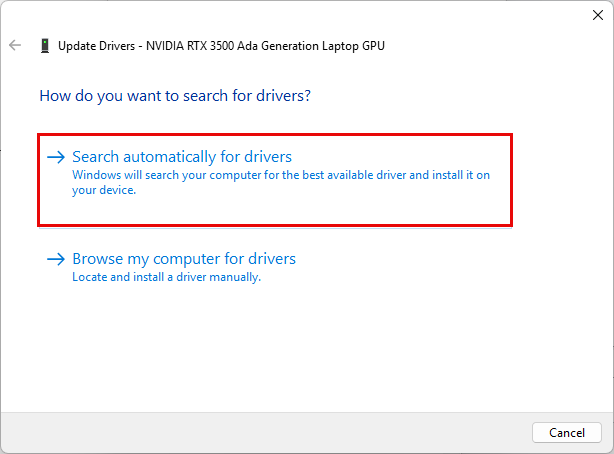Viewport: 614px width, 454px height.
Task: Click the "How do you want to search" heading
Action: point(175,96)
